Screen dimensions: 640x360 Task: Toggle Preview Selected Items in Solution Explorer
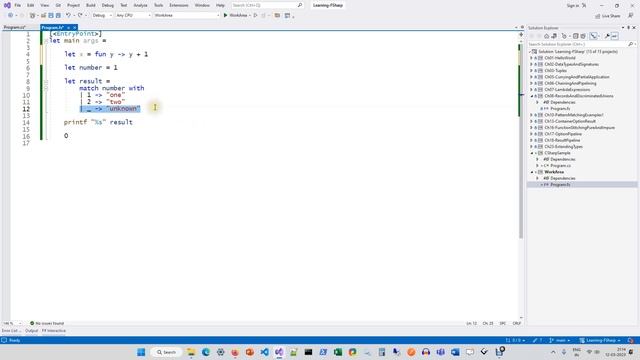click(x=614, y=36)
